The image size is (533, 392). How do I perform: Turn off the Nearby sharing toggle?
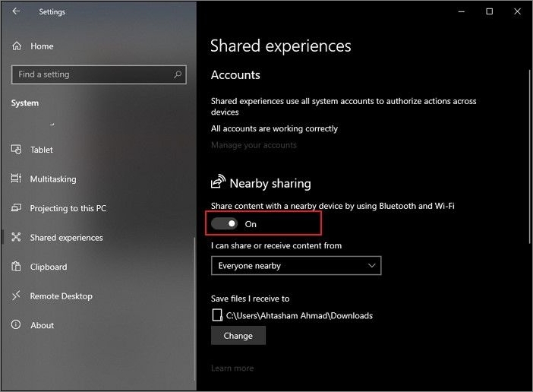click(225, 224)
